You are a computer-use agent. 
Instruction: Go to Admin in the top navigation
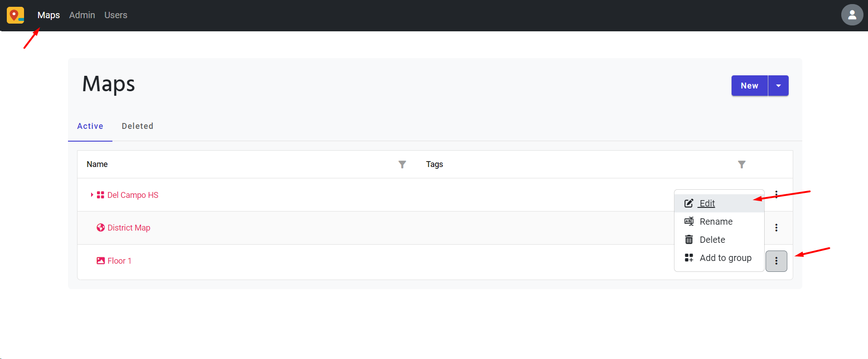coord(82,15)
